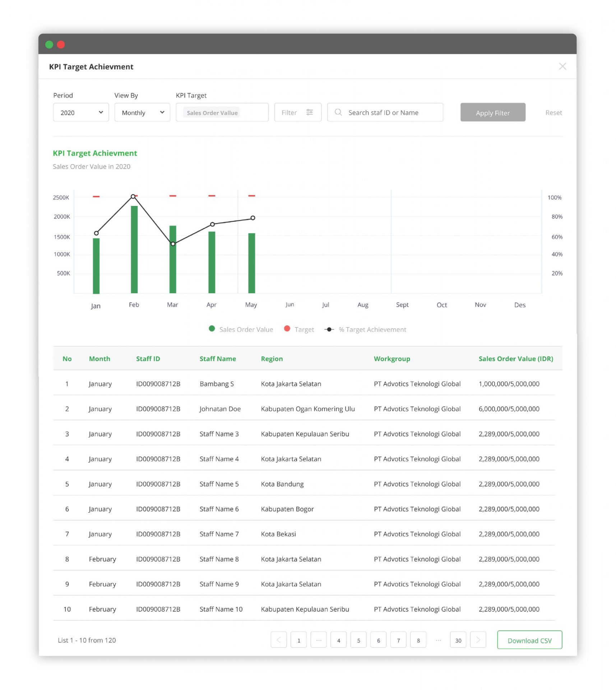This screenshot has height=690, width=616.
Task: Open the Period 2020 dropdown
Action: [81, 112]
